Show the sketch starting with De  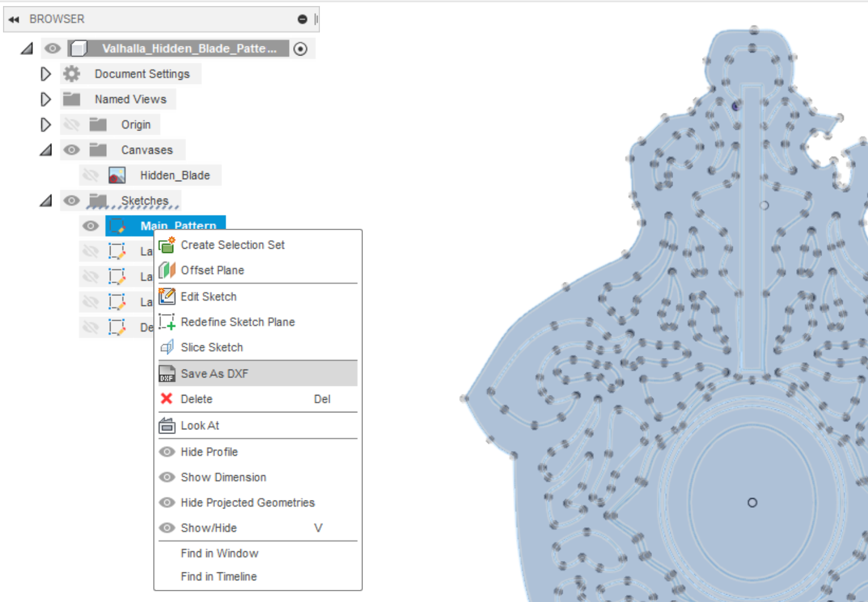tap(91, 327)
